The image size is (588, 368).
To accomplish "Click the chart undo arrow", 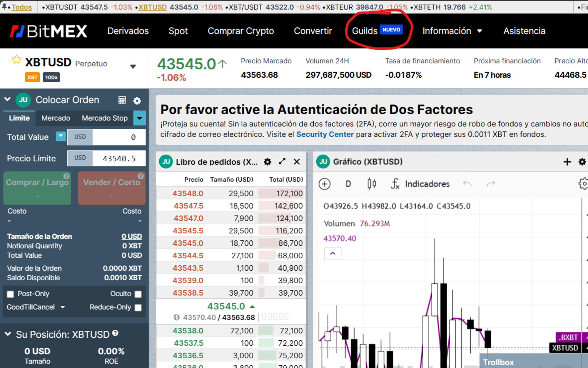I will pyautogui.click(x=467, y=184).
